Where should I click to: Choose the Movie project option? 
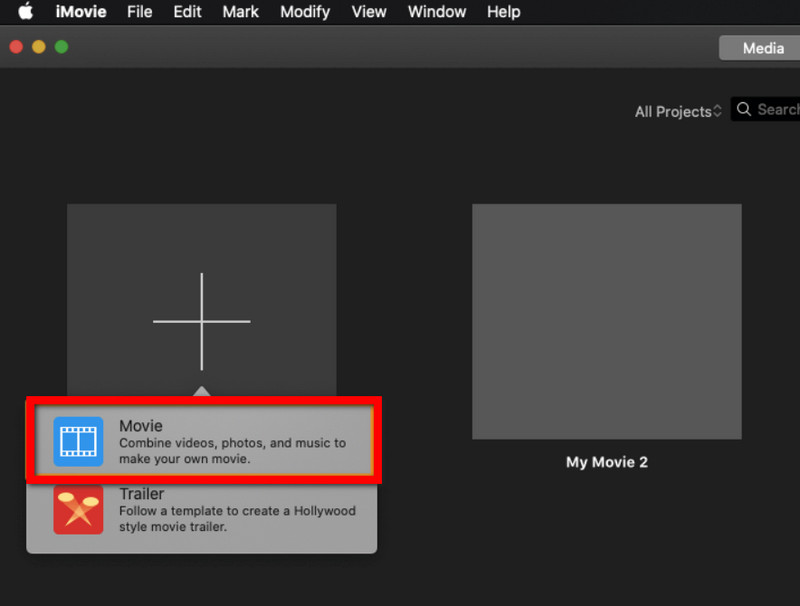coord(204,441)
